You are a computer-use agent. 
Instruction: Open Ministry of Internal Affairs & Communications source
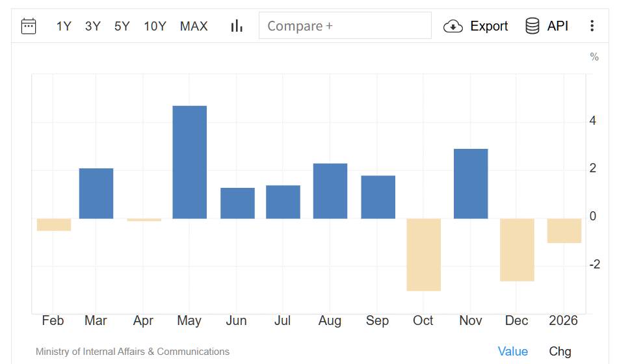(x=133, y=352)
